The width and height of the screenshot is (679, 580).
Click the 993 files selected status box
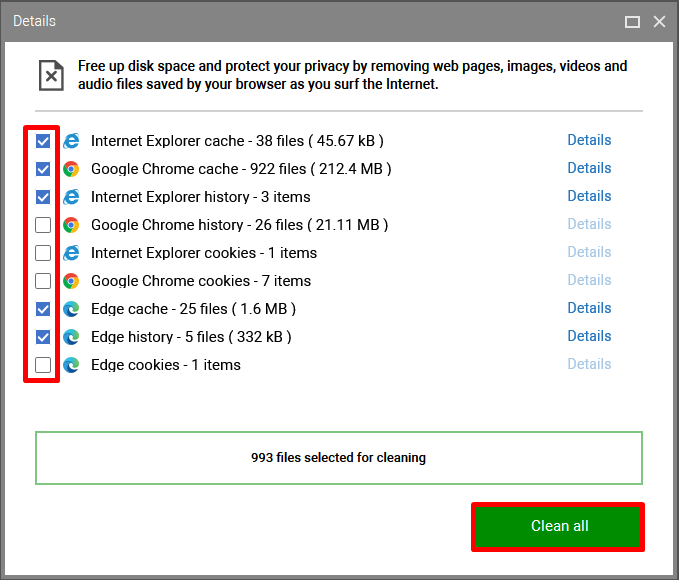[x=339, y=458]
